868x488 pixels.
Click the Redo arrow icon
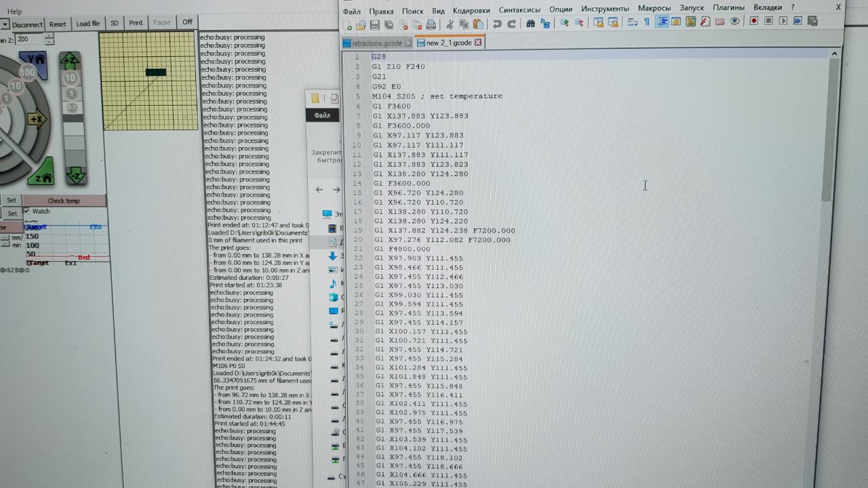(x=512, y=24)
